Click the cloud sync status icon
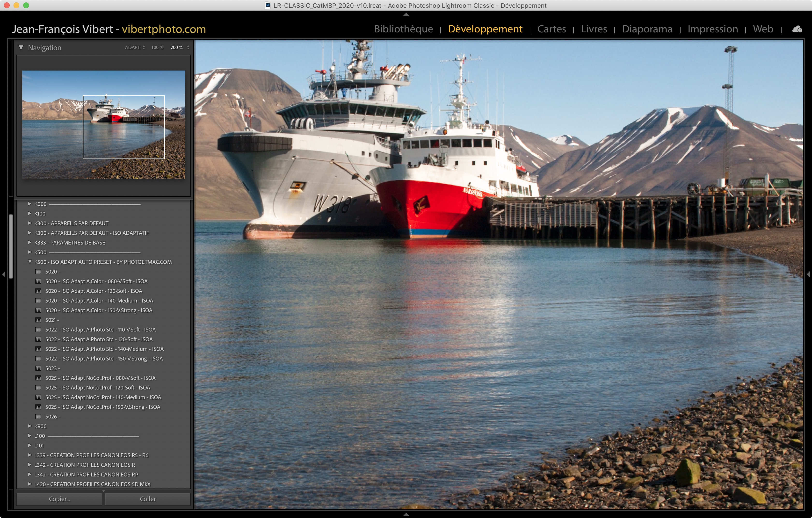The height and width of the screenshot is (518, 812). coord(797,29)
